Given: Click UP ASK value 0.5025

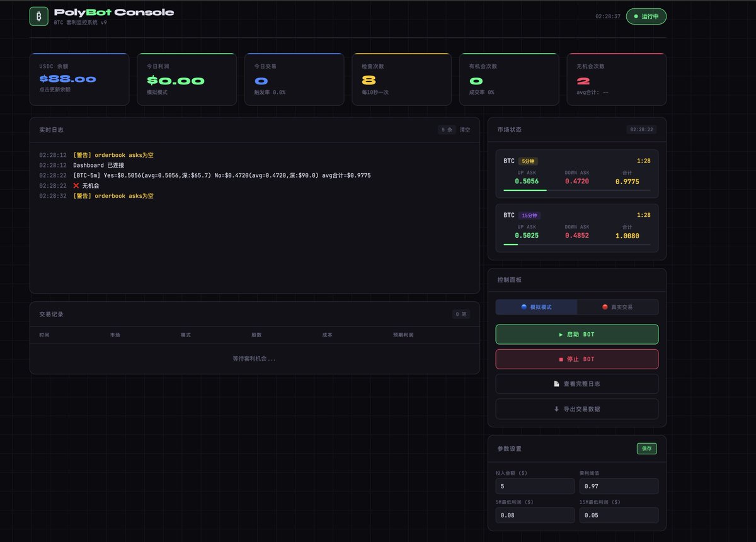Looking at the screenshot, I should tap(527, 236).
